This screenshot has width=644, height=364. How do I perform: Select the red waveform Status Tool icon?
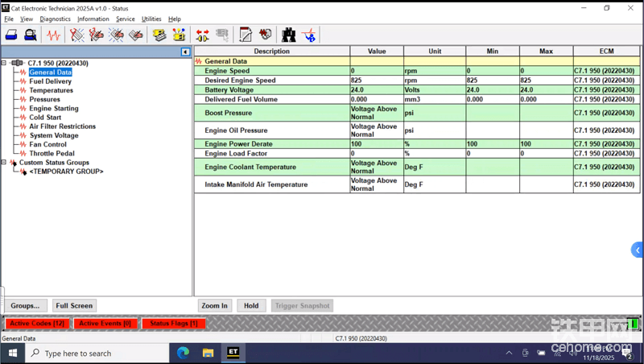tap(53, 35)
